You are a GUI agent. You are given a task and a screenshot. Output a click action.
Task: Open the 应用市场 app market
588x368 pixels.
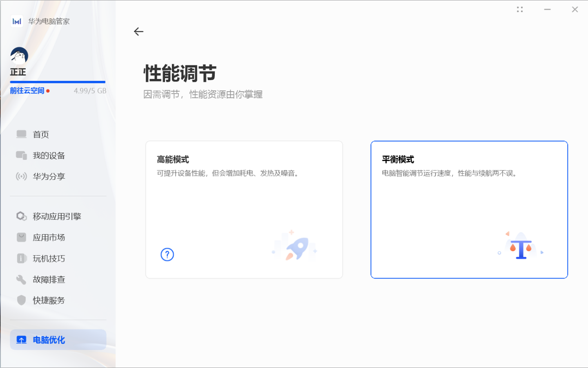pos(49,237)
